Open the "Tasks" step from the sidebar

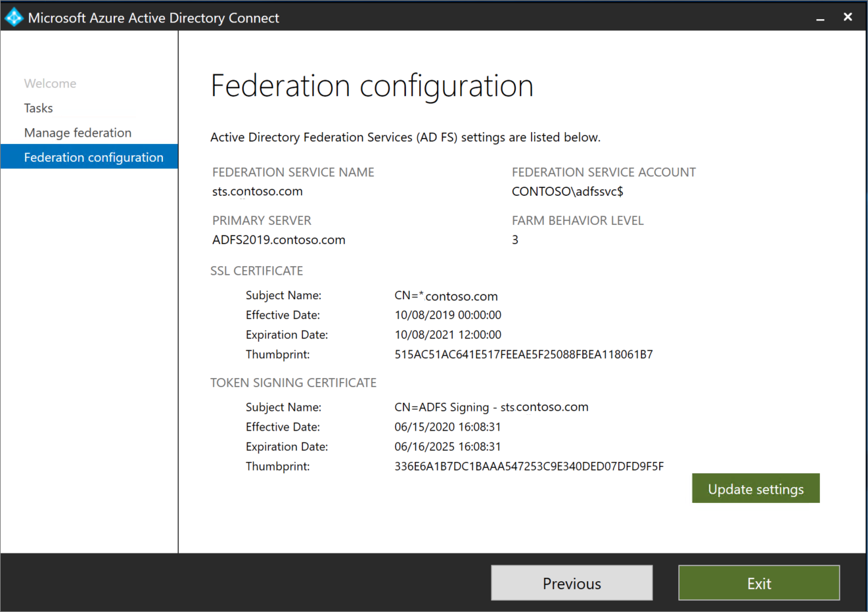click(38, 108)
